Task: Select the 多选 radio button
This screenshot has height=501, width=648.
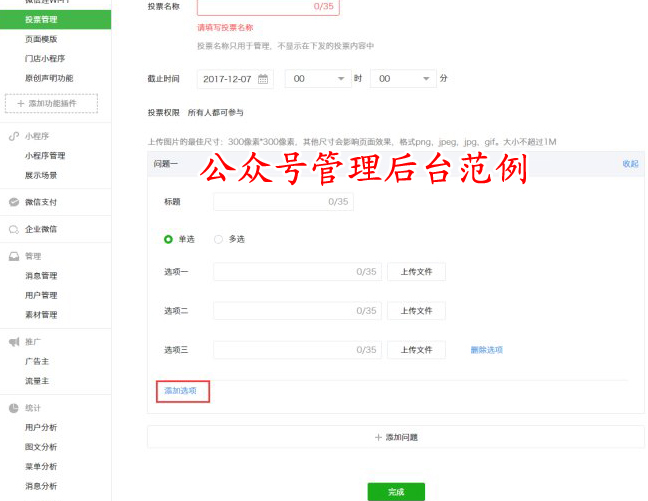Action: (218, 239)
